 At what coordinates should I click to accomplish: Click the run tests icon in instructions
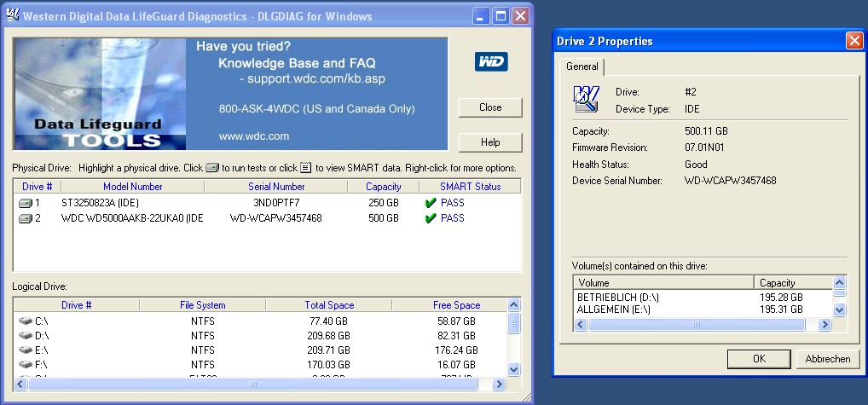(212, 168)
